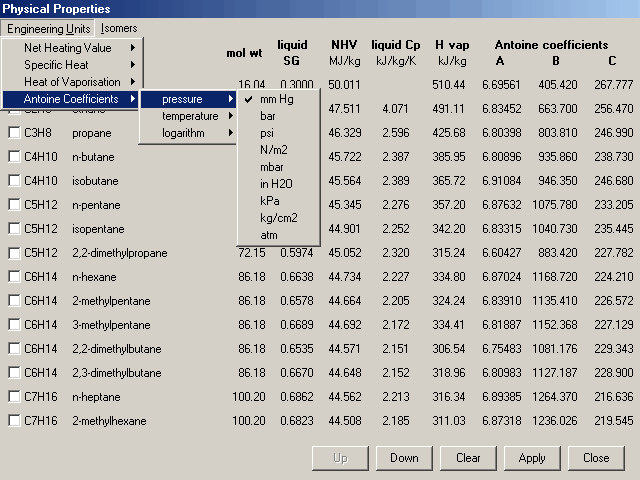
Task: Select kPa pressure unit option
Action: pyautogui.click(x=270, y=200)
